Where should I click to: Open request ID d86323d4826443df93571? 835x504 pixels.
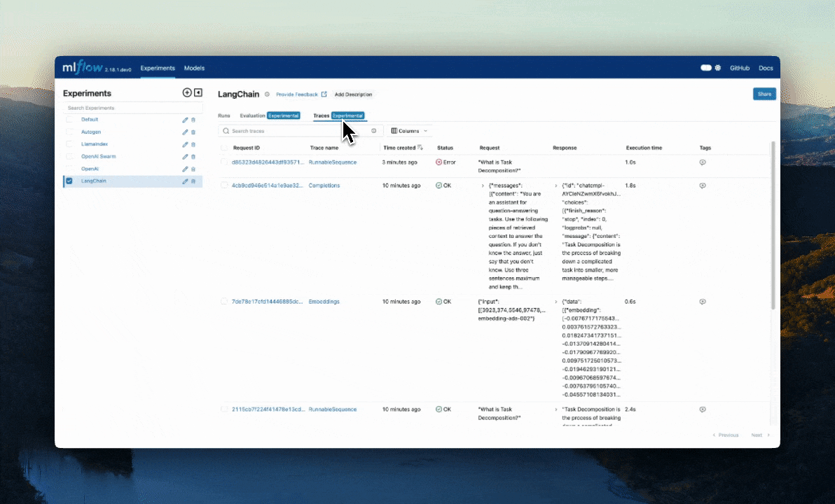click(x=268, y=162)
